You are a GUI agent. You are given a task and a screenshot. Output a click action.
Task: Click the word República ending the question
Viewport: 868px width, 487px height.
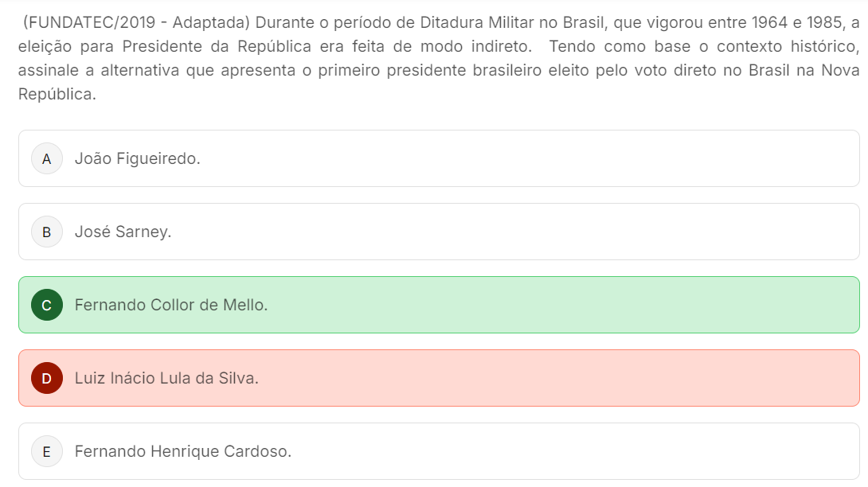point(57,94)
